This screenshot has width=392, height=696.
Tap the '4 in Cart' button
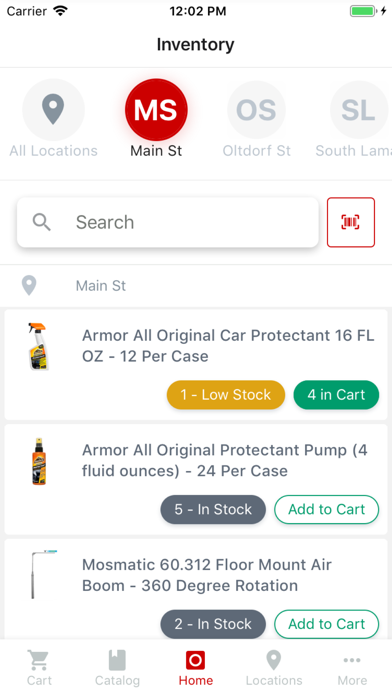tap(336, 395)
